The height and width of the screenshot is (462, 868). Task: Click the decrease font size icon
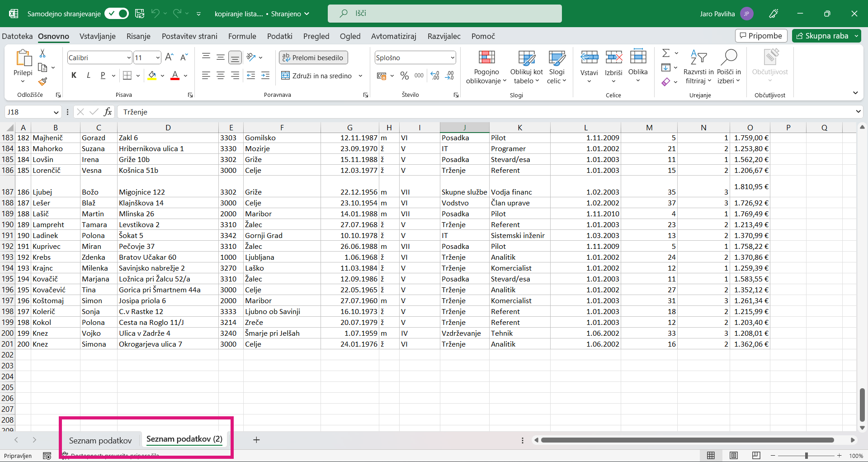184,57
